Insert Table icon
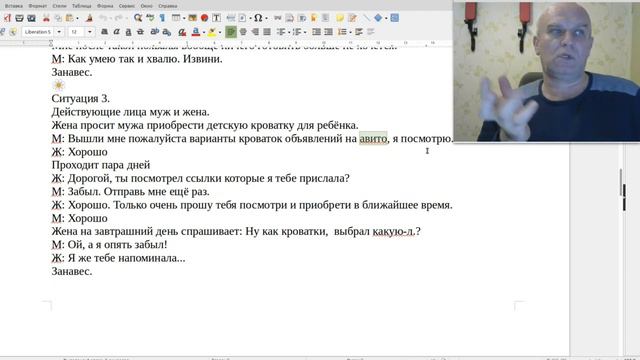The image size is (640, 360). point(176,18)
